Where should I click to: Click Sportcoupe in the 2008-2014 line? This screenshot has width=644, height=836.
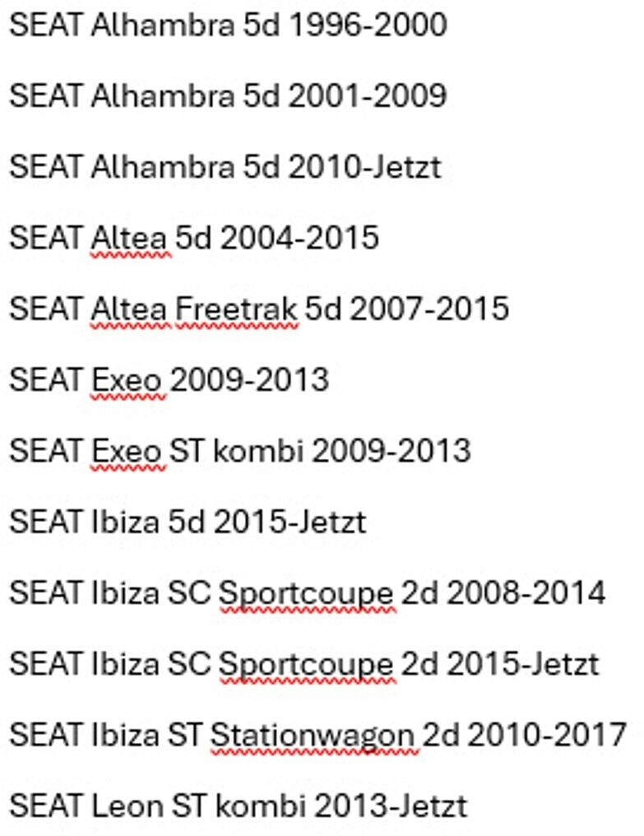tap(307, 592)
